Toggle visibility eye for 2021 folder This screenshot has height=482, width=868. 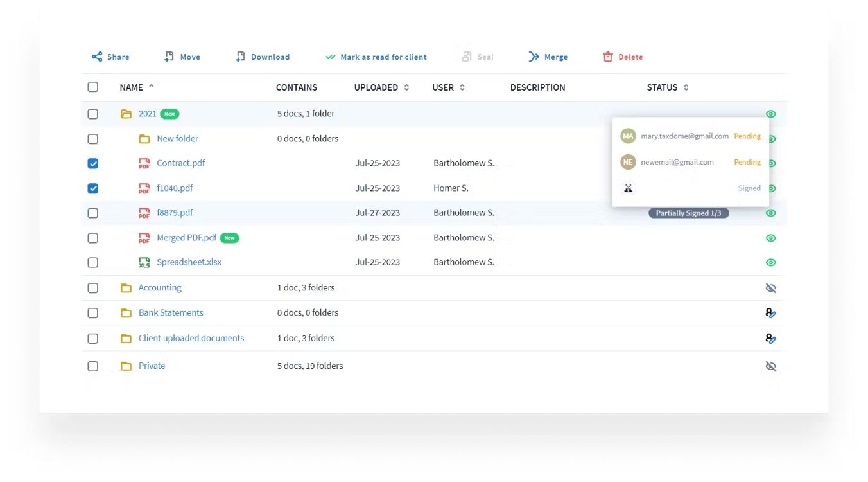[x=771, y=114]
